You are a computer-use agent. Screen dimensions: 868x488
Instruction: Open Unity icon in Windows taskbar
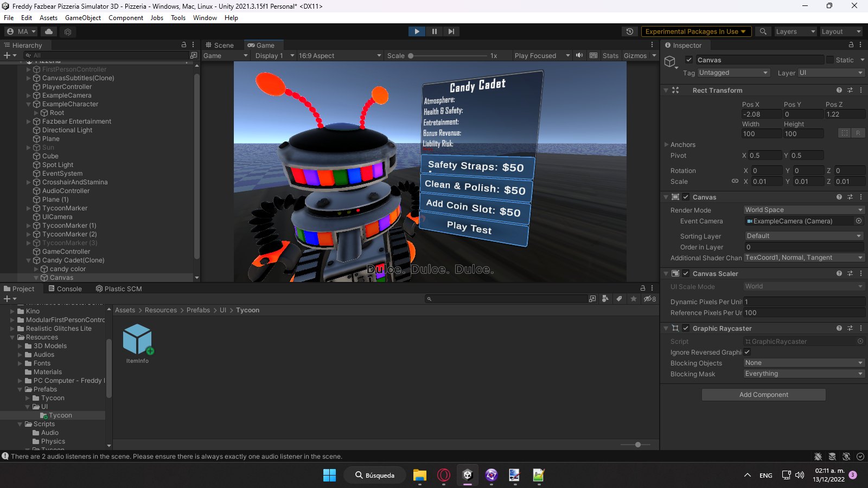468,476
